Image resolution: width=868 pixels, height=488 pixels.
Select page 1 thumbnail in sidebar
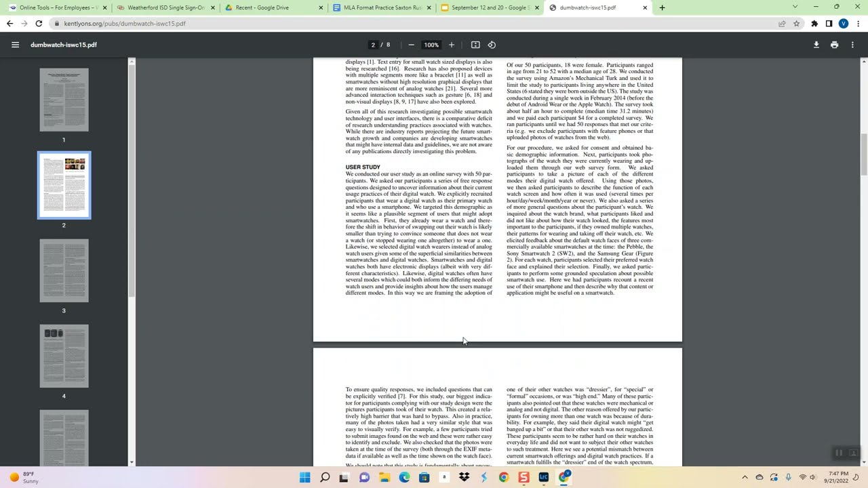coord(64,100)
